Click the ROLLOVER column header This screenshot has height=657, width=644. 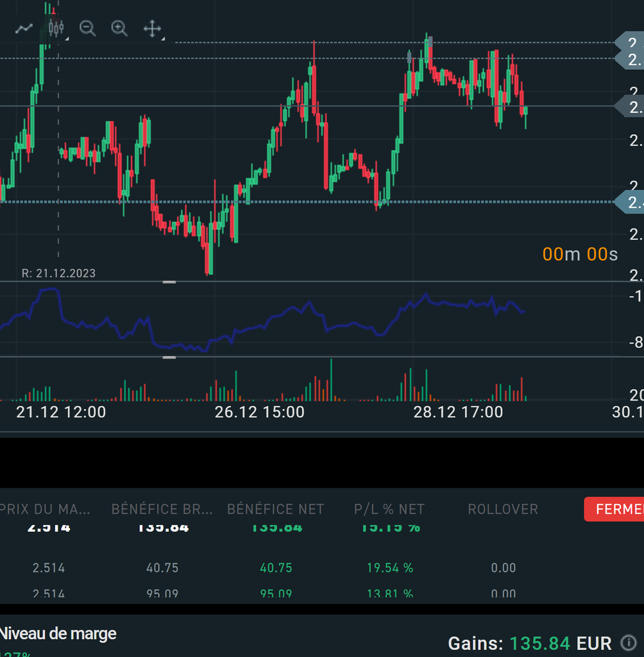tap(502, 509)
